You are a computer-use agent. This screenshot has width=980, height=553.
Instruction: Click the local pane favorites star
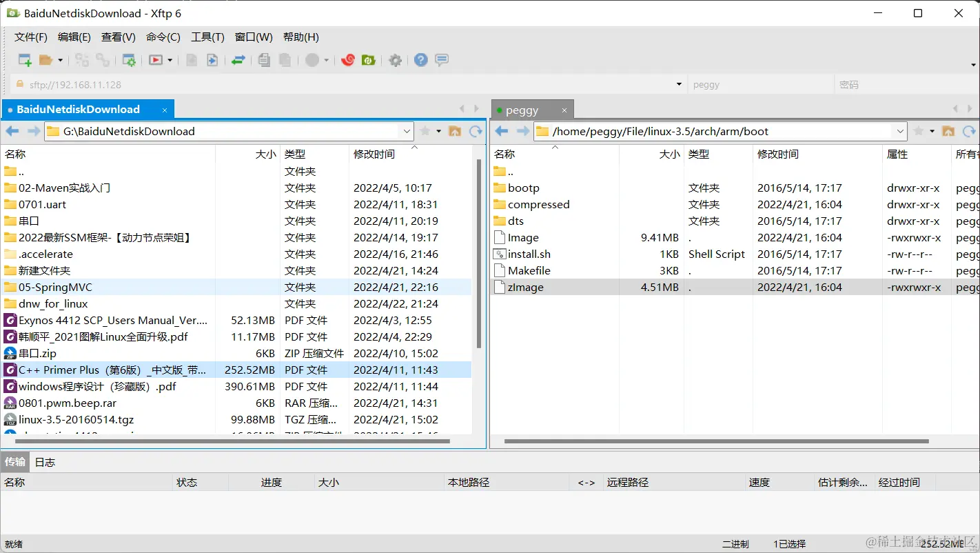425,131
